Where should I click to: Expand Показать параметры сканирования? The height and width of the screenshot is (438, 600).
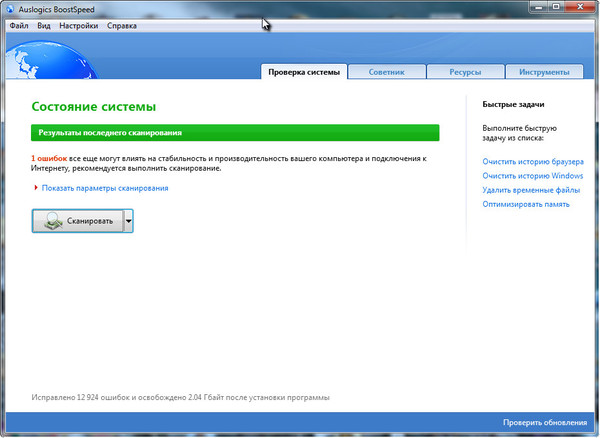coord(105,188)
